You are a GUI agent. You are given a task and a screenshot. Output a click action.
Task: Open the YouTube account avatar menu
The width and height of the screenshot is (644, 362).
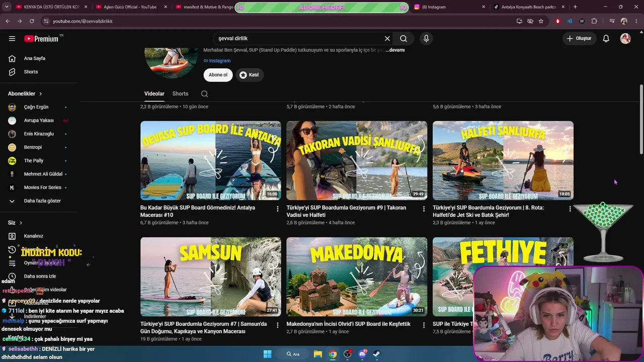(625, 39)
